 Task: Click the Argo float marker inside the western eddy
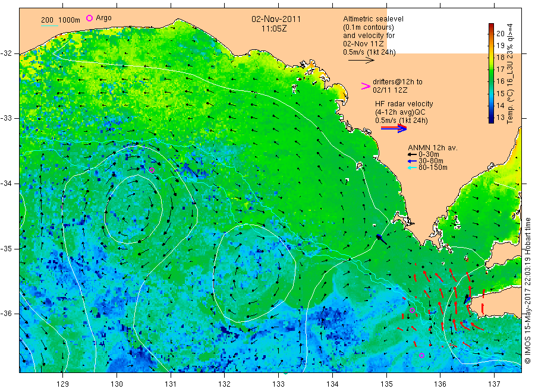pos(152,170)
